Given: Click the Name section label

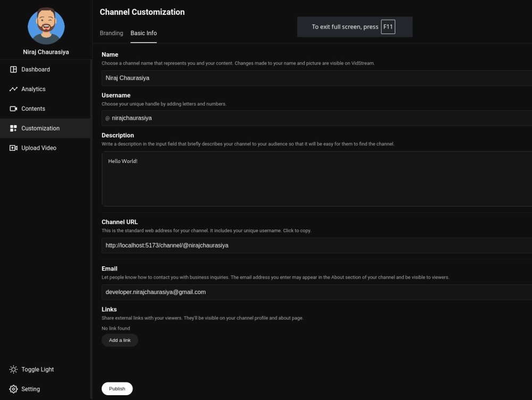Looking at the screenshot, I should point(110,55).
